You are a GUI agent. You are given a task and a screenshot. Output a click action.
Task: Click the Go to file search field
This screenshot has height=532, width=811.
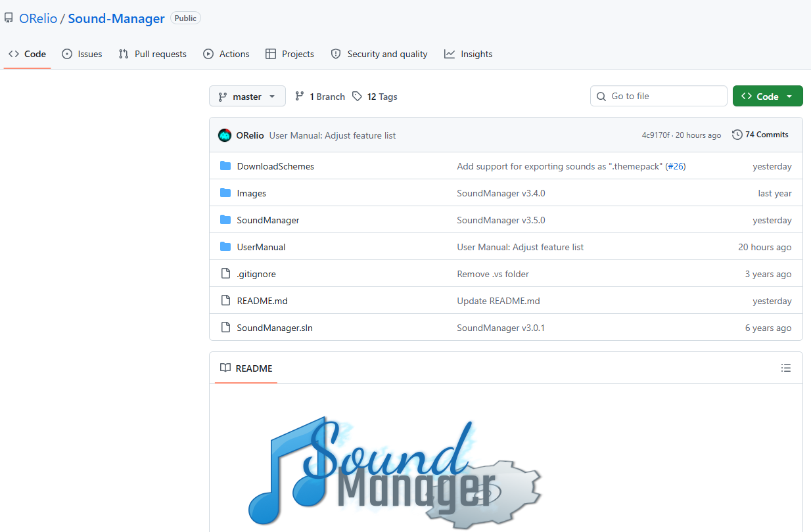point(658,96)
